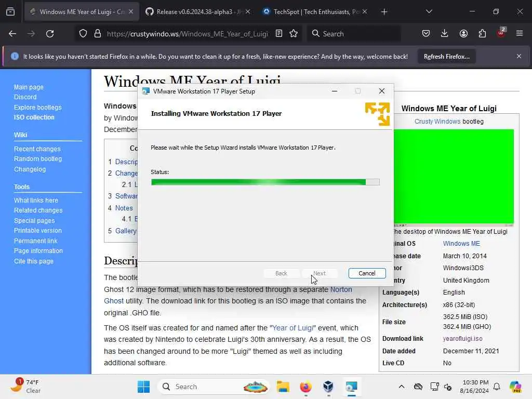This screenshot has width=532, height=399.
Task: Open Explore bootlegs in sidebar
Action: (x=37, y=107)
